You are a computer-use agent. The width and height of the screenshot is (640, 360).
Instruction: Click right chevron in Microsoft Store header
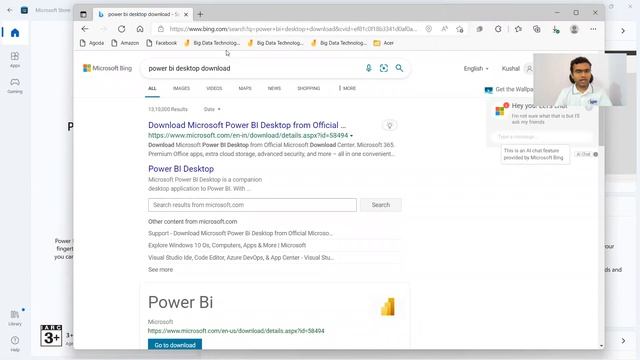click(x=623, y=31)
